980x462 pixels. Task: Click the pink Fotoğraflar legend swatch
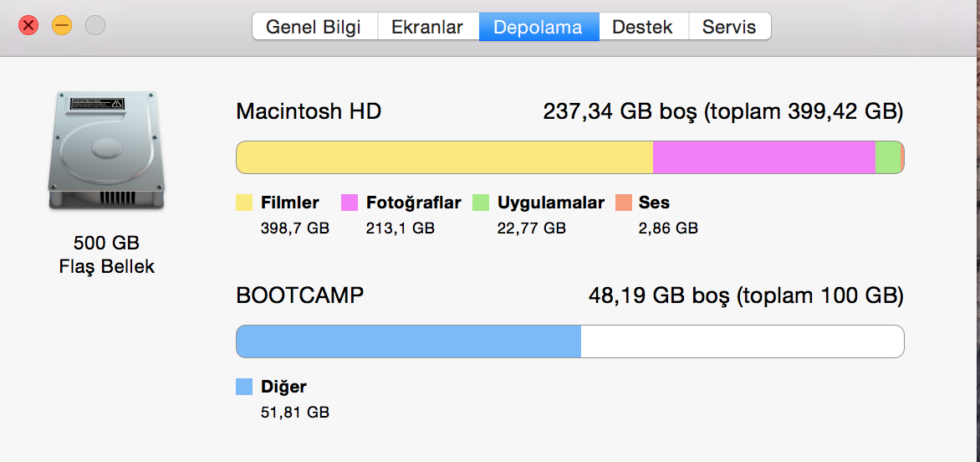pyautogui.click(x=350, y=203)
